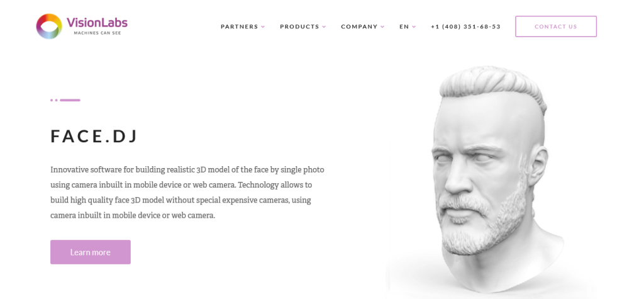644x299 pixels.
Task: Click the +1 (408) 351-68-53 phone number
Action: (466, 26)
